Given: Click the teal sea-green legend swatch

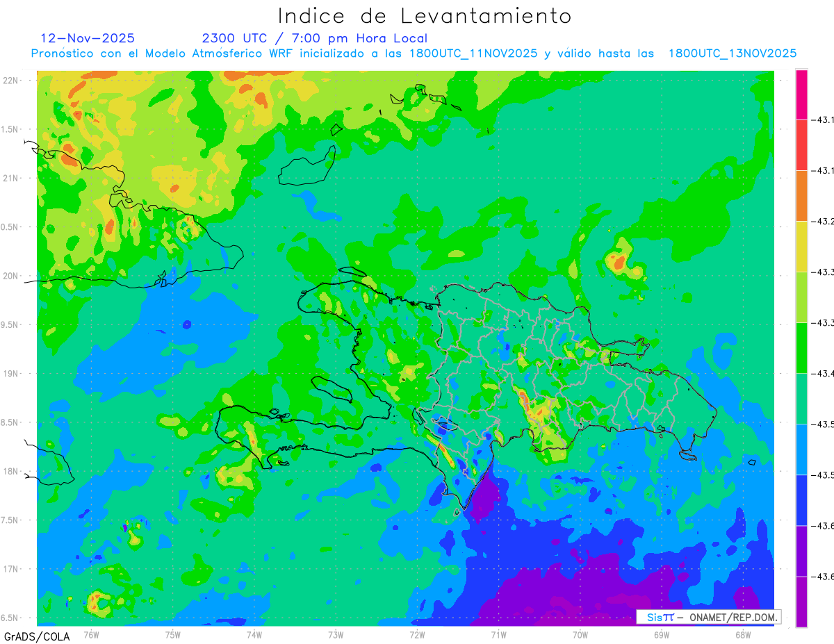Looking at the screenshot, I should click(801, 399).
